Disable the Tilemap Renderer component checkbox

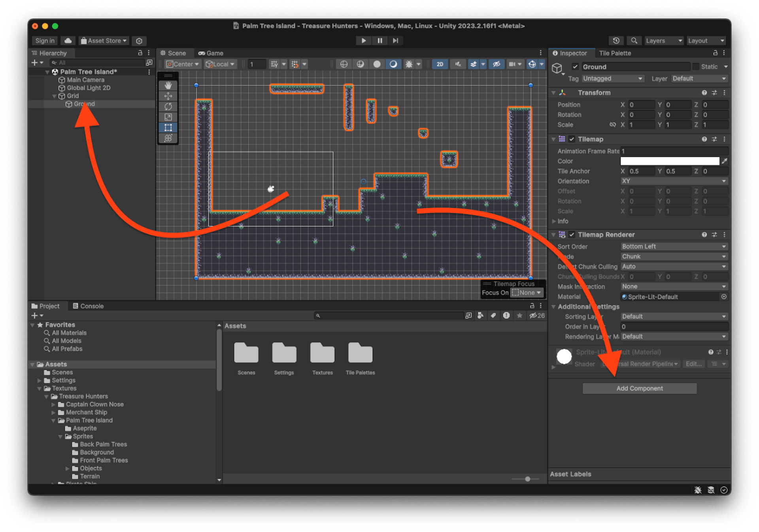[x=572, y=234]
